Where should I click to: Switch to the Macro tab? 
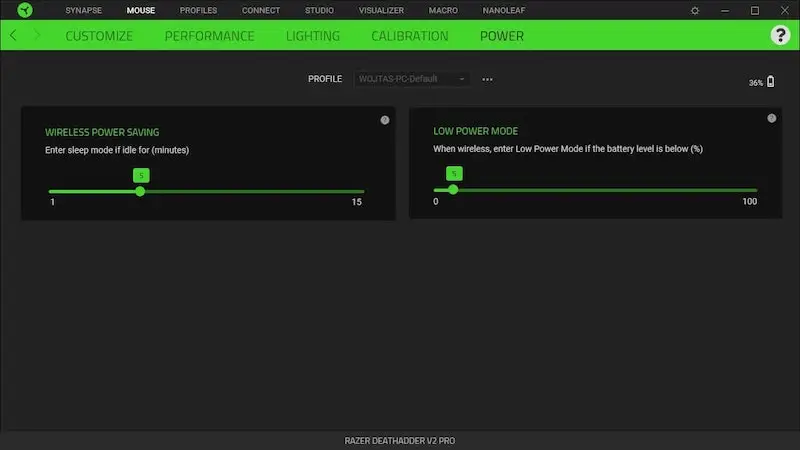(x=443, y=10)
